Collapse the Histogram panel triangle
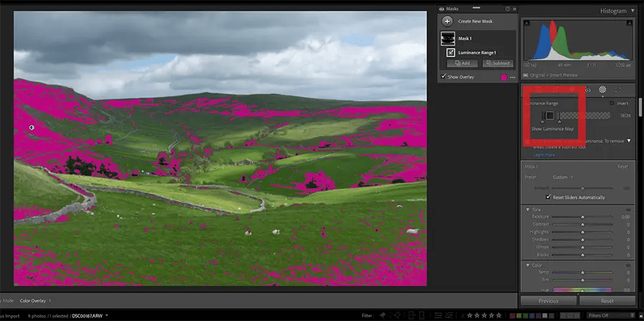644x321 pixels. [x=633, y=11]
